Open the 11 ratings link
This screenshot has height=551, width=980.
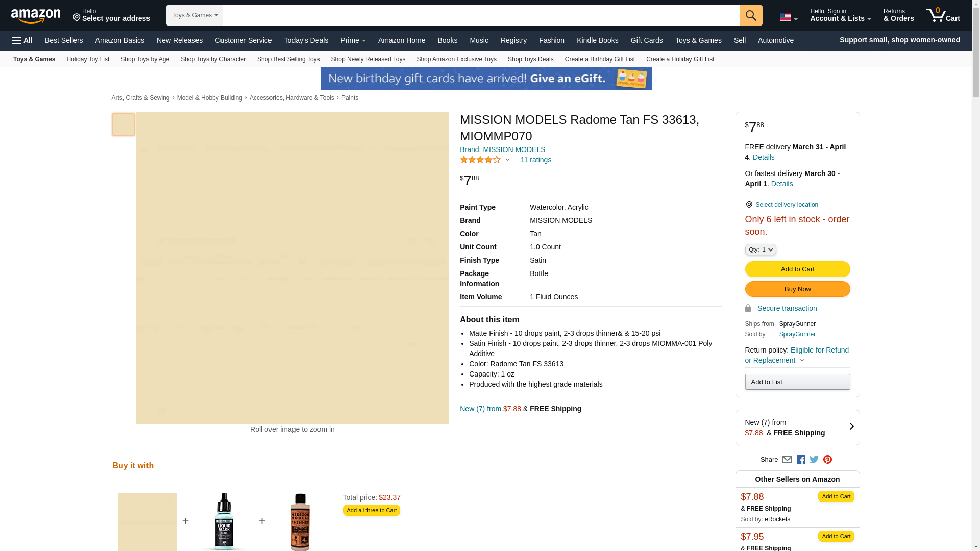[x=535, y=160]
